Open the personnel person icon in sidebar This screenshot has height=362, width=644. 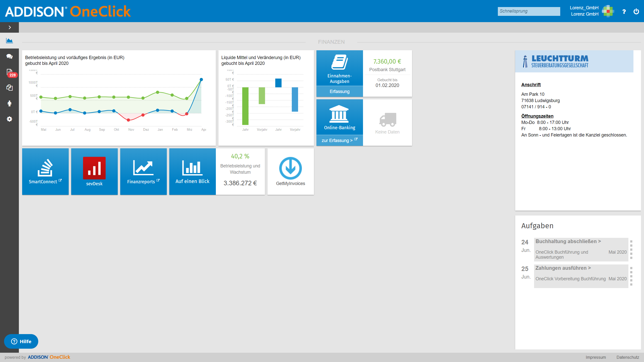[x=10, y=103]
